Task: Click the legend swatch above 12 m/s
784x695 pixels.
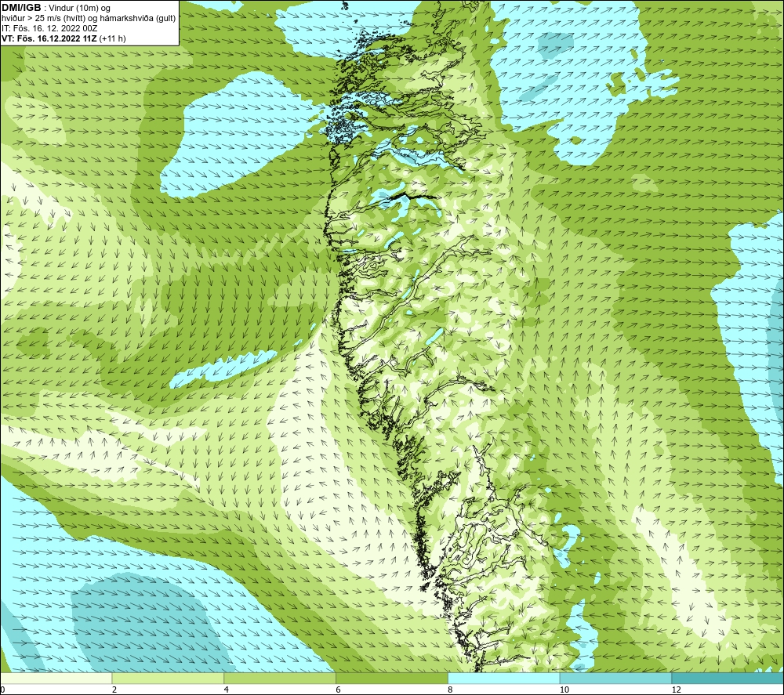Action: (x=728, y=679)
